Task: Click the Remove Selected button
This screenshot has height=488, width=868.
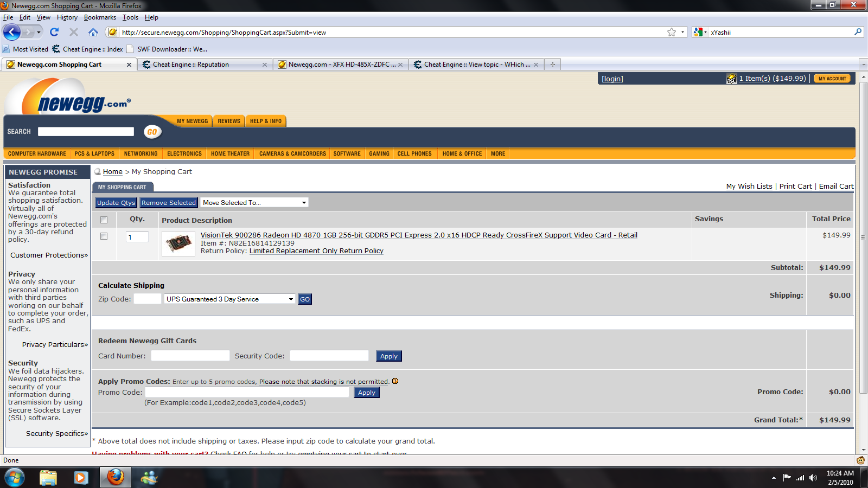Action: coord(169,203)
